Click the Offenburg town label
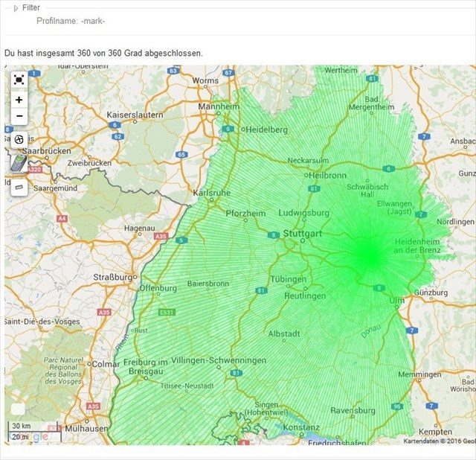The image size is (476, 460). (x=158, y=288)
